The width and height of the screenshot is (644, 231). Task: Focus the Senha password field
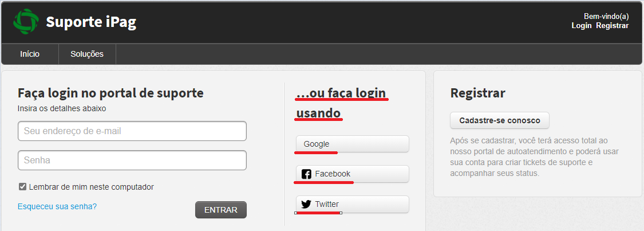(132, 160)
